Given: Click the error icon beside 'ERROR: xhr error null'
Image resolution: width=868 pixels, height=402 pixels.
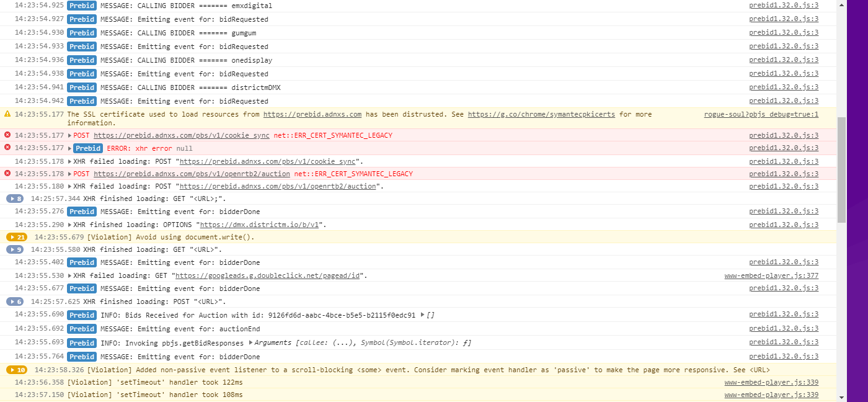Looking at the screenshot, I should [x=7, y=148].
